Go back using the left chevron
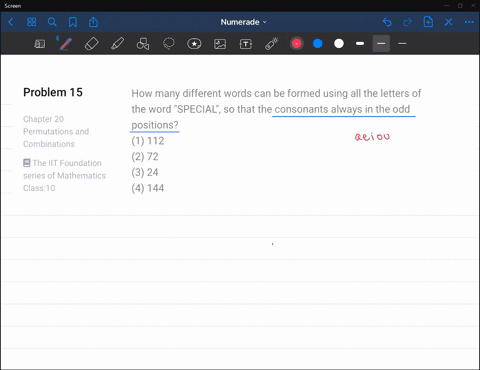The image size is (480, 370). coord(11,22)
